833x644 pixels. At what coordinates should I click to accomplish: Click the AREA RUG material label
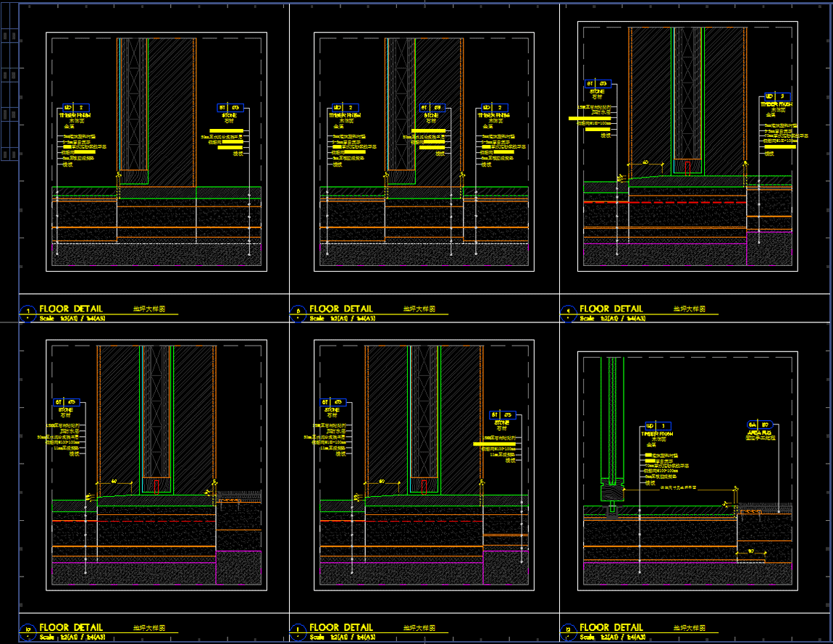coord(760,433)
